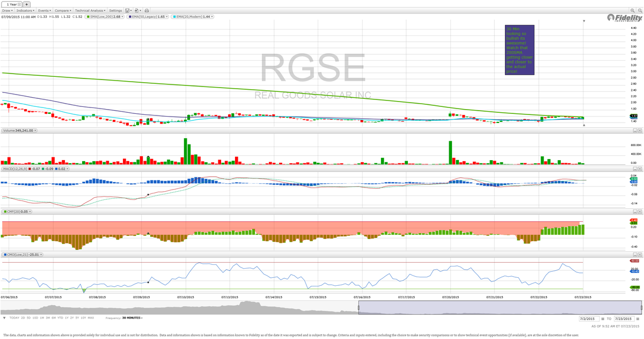This screenshot has height=339, width=644.
Task: Select the MAX time range
Action: point(91,318)
